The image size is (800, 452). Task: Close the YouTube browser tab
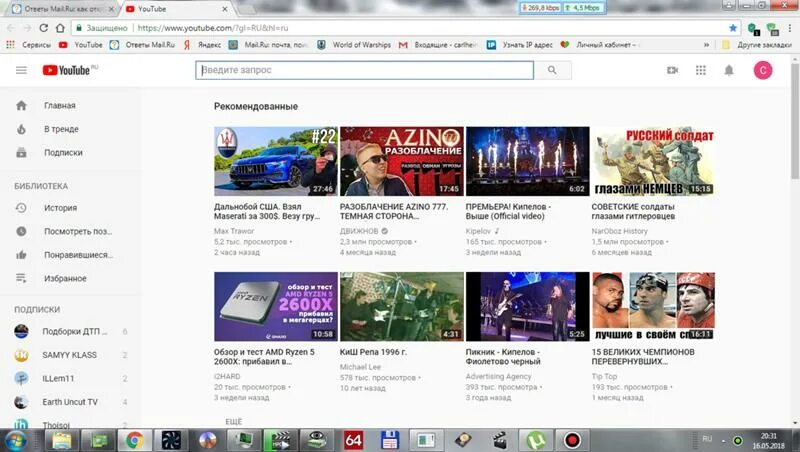[225, 9]
